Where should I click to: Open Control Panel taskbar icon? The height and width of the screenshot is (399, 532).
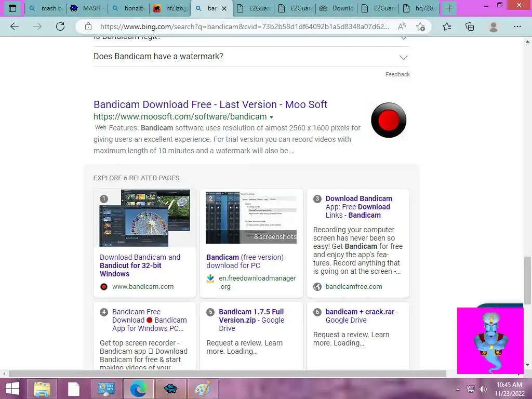(x=106, y=389)
